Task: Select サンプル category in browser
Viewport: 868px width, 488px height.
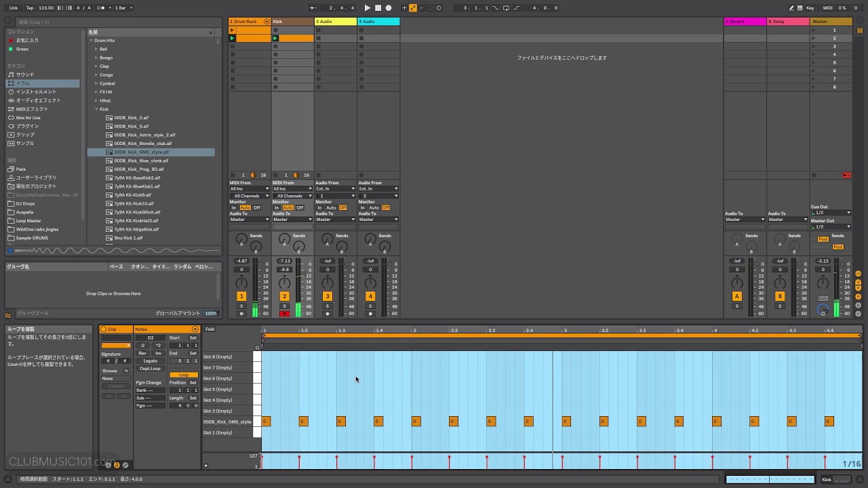Action: click(x=25, y=143)
